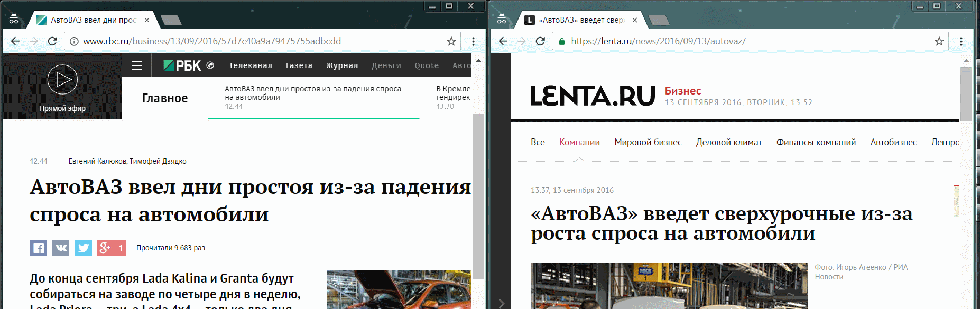The height and width of the screenshot is (309, 980).
Task: Open the RBC hamburger menu
Action: coord(137,65)
